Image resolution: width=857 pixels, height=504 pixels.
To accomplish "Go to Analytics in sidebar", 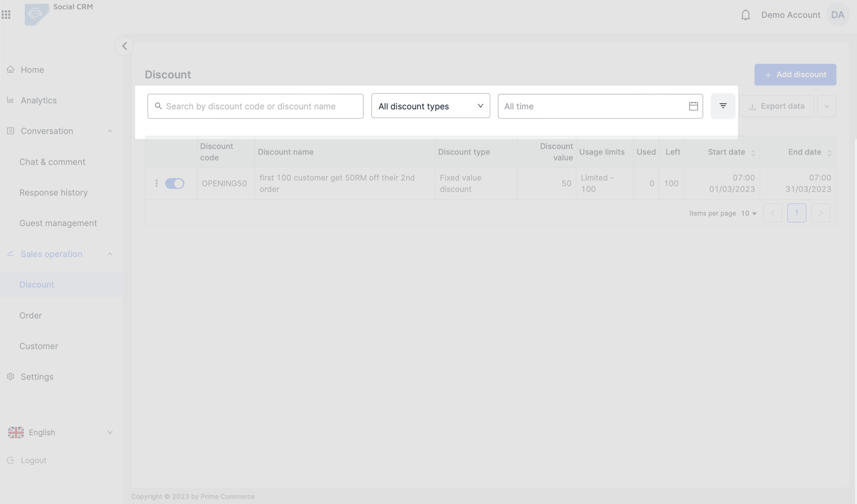I will click(x=39, y=101).
